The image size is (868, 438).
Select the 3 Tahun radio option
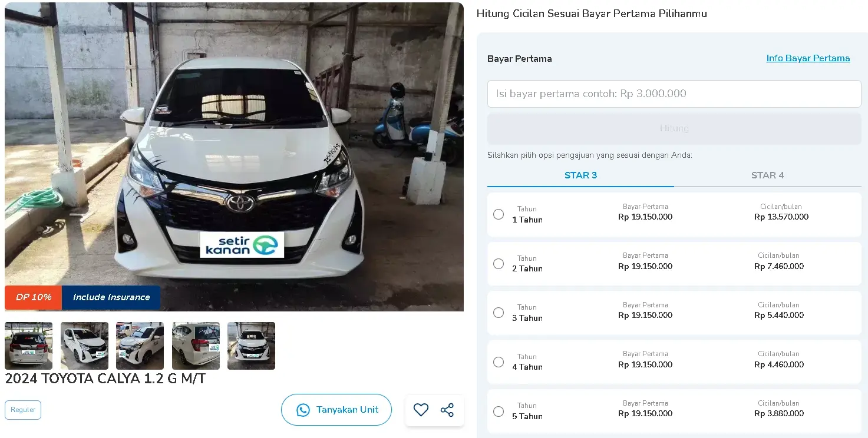[499, 313]
